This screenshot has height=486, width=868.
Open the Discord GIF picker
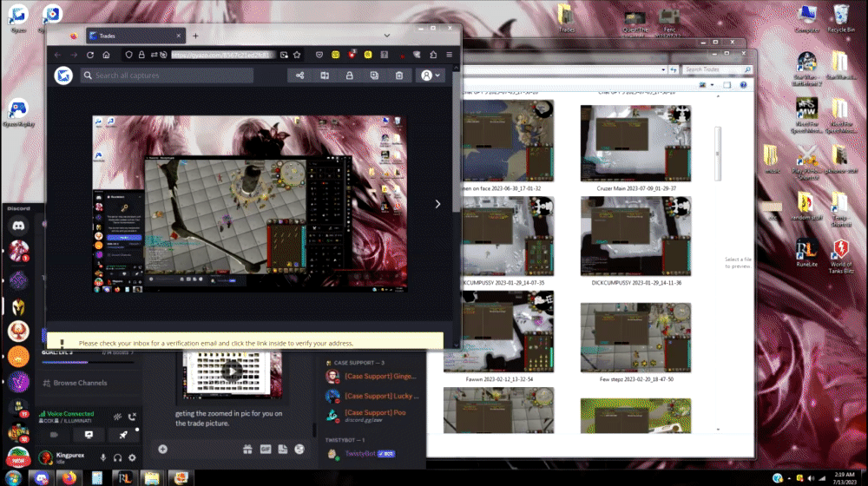[x=265, y=449]
